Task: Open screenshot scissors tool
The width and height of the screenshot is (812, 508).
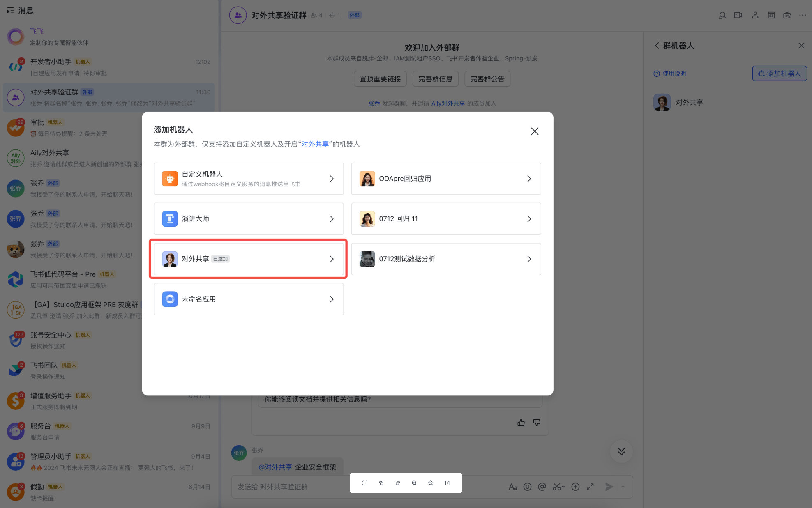Action: coord(557,487)
